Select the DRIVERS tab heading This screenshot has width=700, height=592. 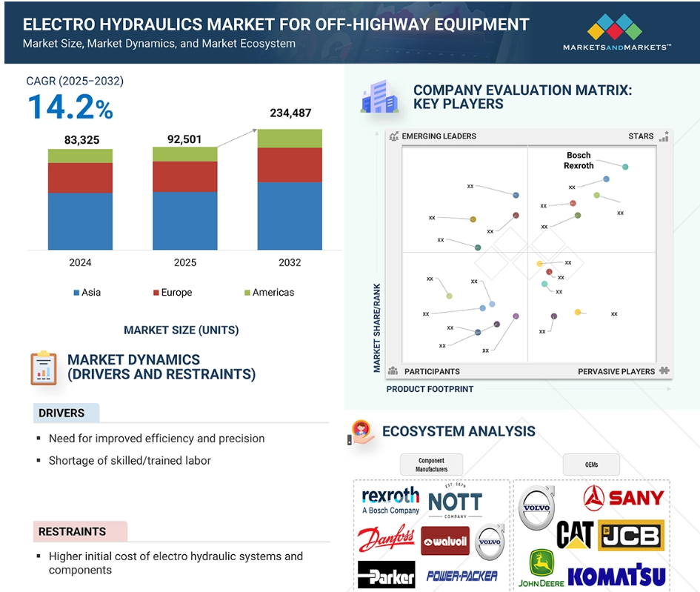66,413
